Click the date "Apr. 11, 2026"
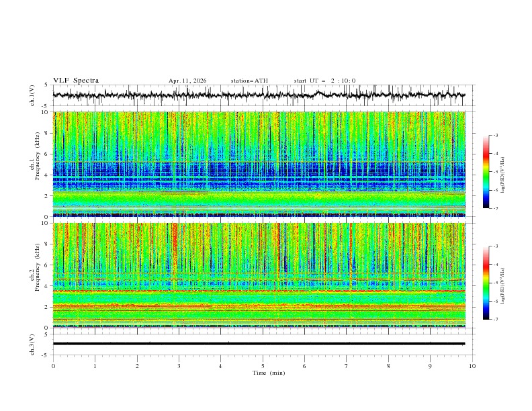This screenshot has height=411, width=532. 187,81
